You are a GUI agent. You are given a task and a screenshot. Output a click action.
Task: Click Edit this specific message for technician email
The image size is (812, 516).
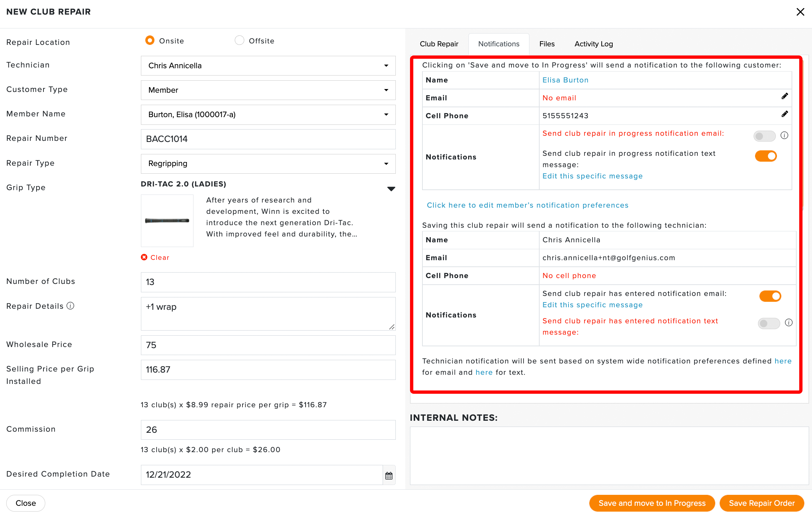coord(592,305)
